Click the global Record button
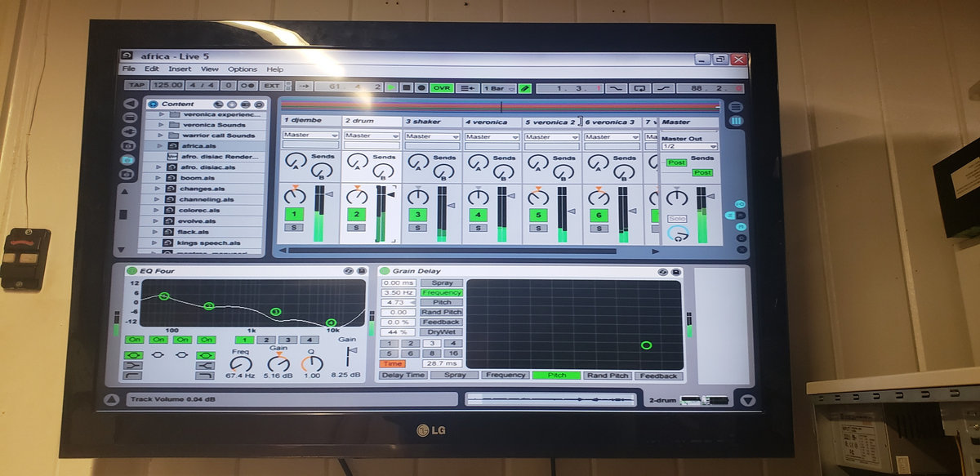The image size is (980, 476). click(x=421, y=87)
